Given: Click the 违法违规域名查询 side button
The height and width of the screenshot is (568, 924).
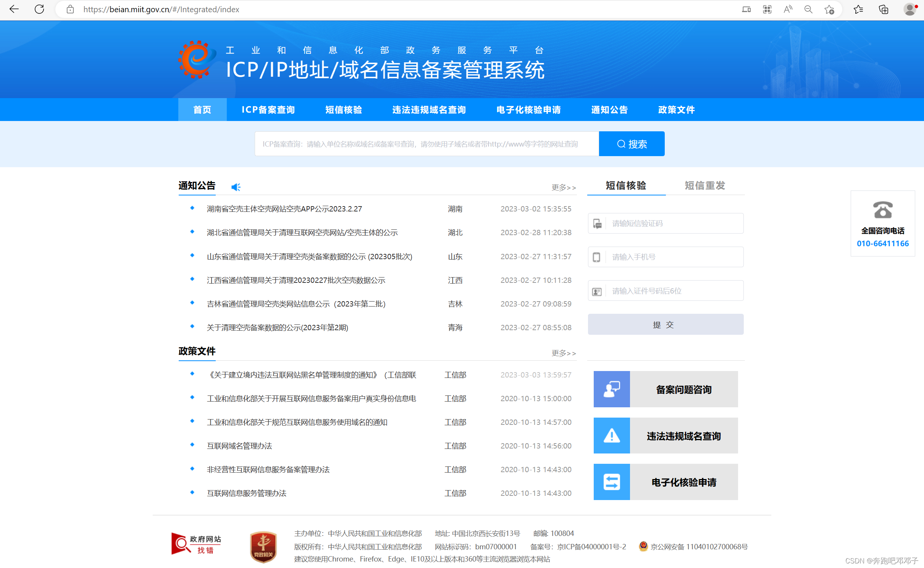Looking at the screenshot, I should coord(666,436).
